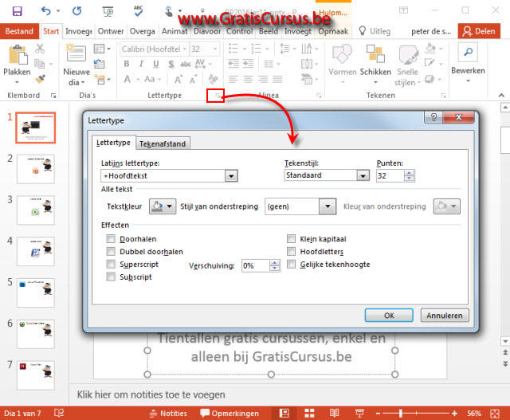Viewport: 510px width, 420px height.
Task: Increase font size with larger A
Action: [x=178, y=80]
